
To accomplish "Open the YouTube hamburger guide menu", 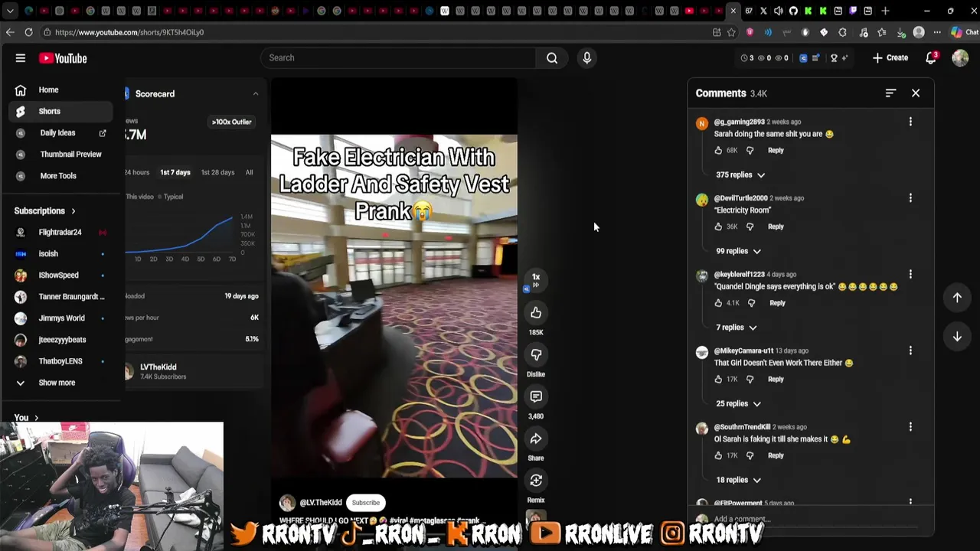I will click(x=21, y=58).
